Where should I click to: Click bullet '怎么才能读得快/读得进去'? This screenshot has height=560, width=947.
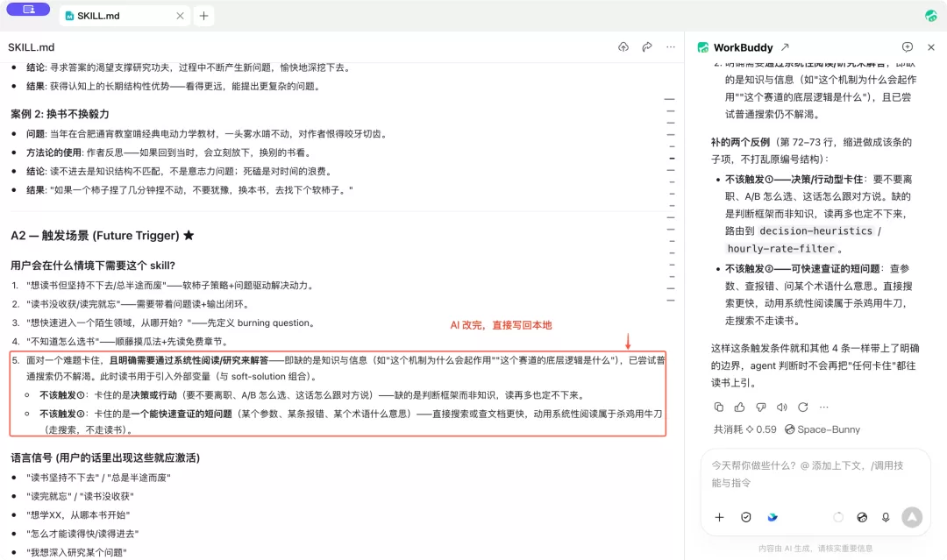click(x=82, y=534)
